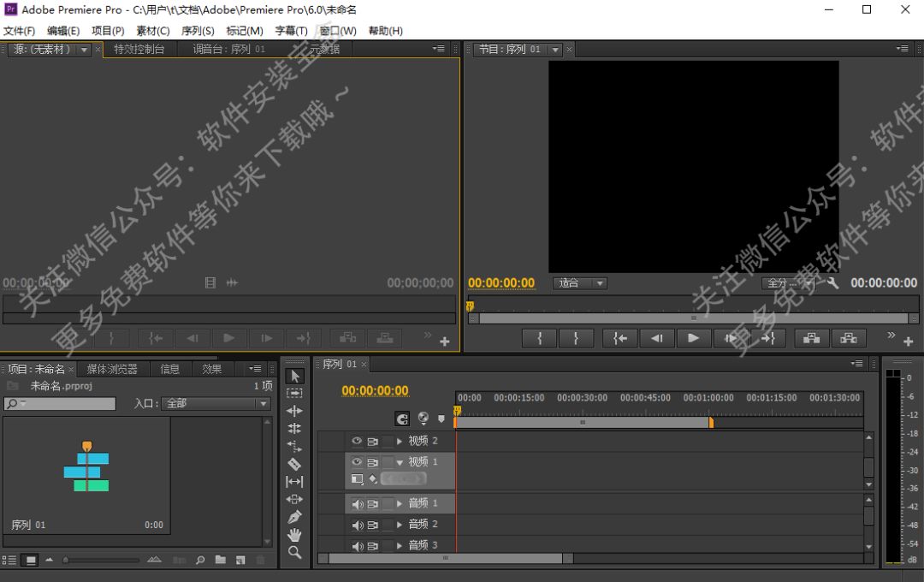The width and height of the screenshot is (924, 582).
Task: Select the Slip tool
Action: pos(294,481)
